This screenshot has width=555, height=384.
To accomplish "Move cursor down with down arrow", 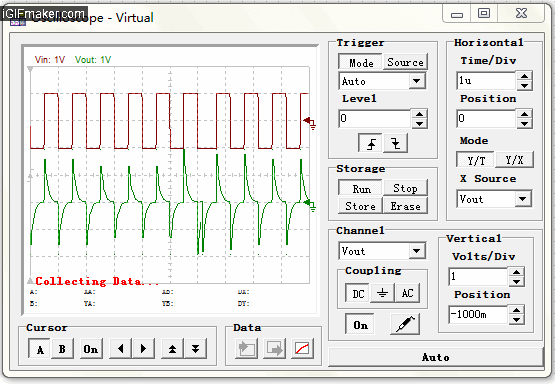I will point(195,349).
